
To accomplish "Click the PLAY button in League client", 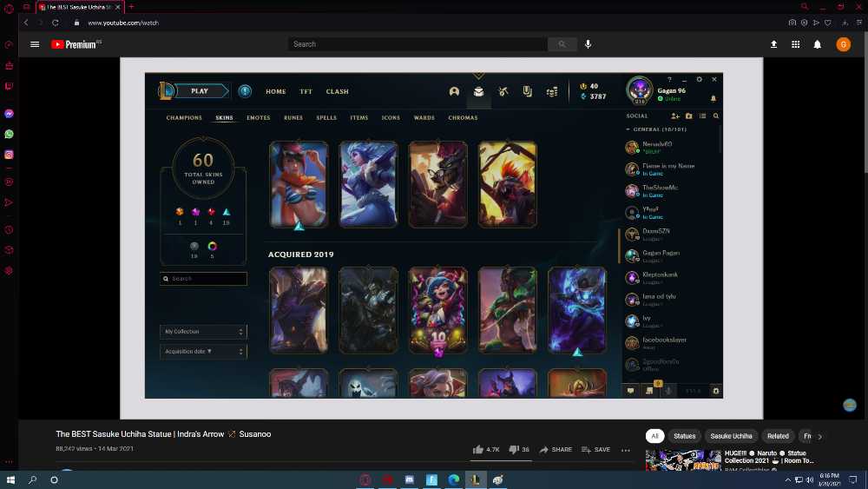I will 200,91.
